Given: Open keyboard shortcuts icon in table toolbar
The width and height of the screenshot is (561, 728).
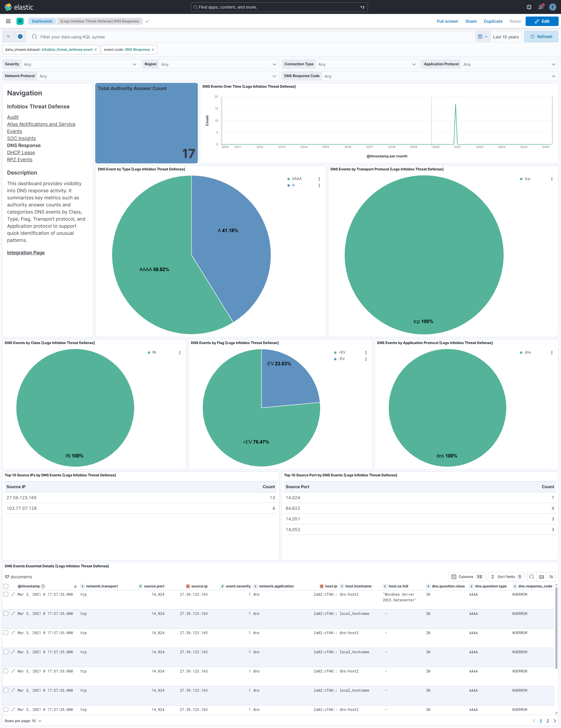Looking at the screenshot, I should 541,577.
